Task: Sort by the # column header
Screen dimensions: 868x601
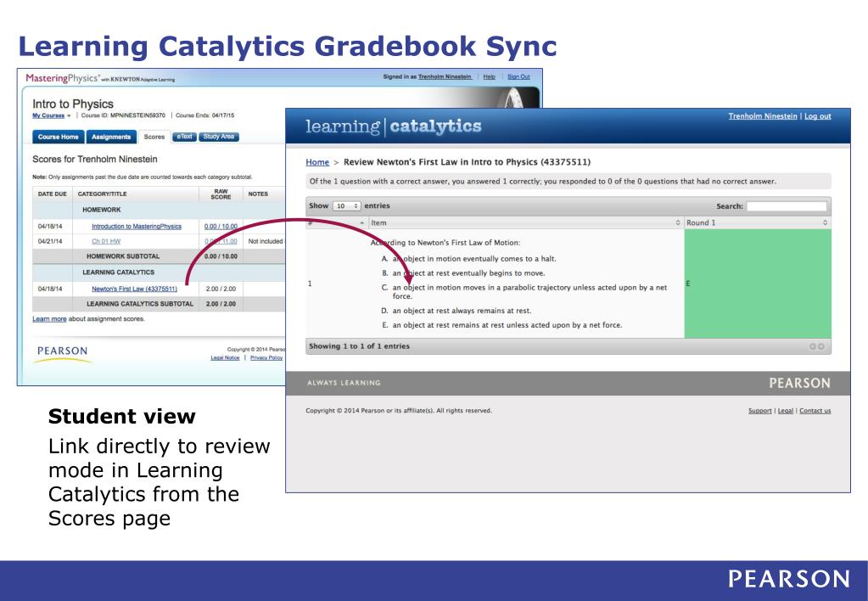Action: point(337,222)
